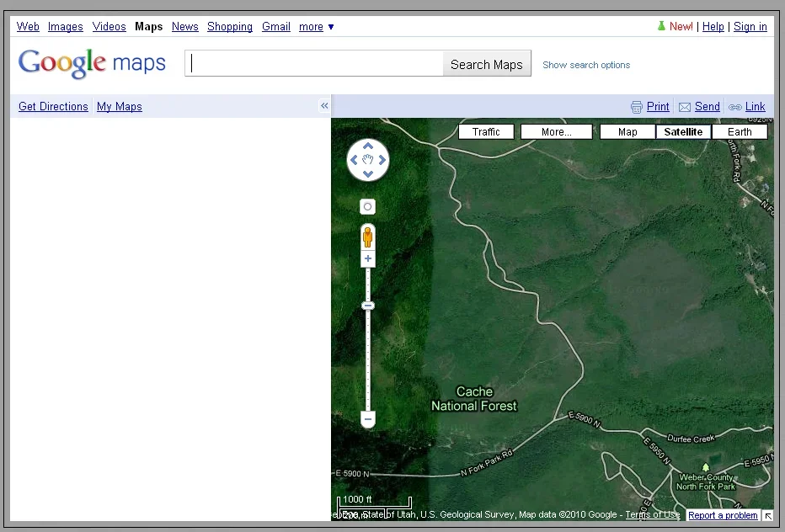Click the New! link
The height and width of the screenshot is (532, 785).
(681, 27)
